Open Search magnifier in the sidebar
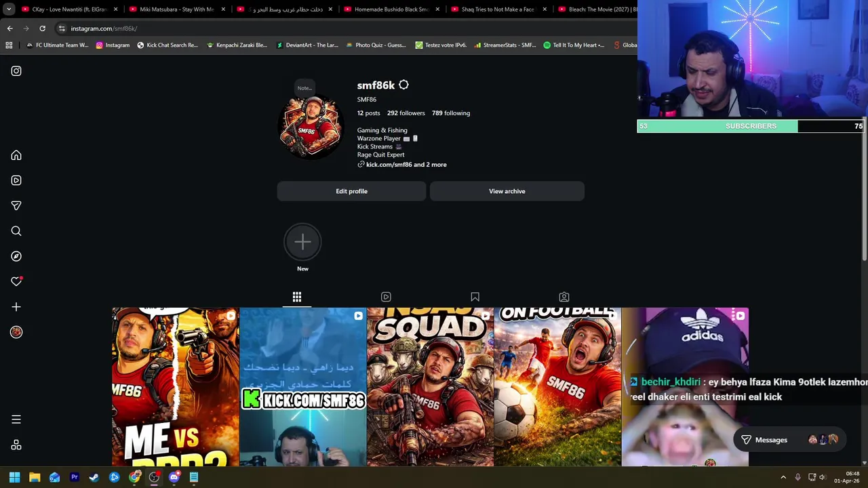The height and width of the screenshot is (488, 868). click(x=16, y=231)
